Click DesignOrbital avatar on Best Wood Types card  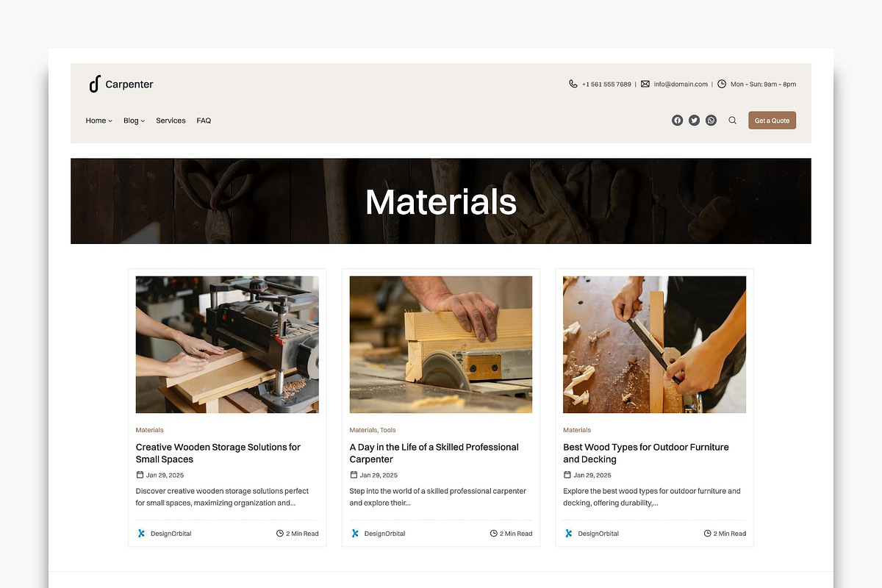[x=568, y=534]
